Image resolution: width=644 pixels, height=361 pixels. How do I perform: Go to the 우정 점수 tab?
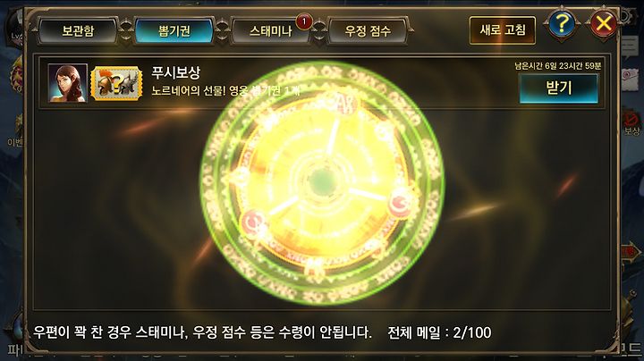tap(368, 30)
